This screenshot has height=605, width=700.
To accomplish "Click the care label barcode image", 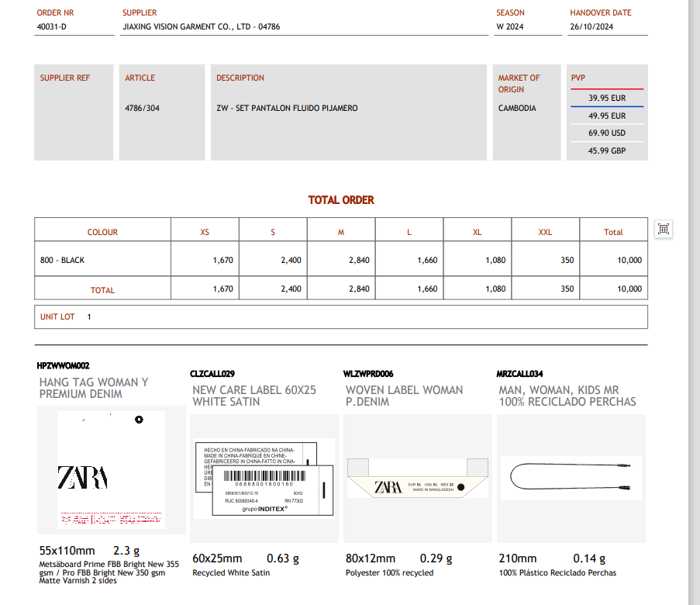I will pos(264,479).
